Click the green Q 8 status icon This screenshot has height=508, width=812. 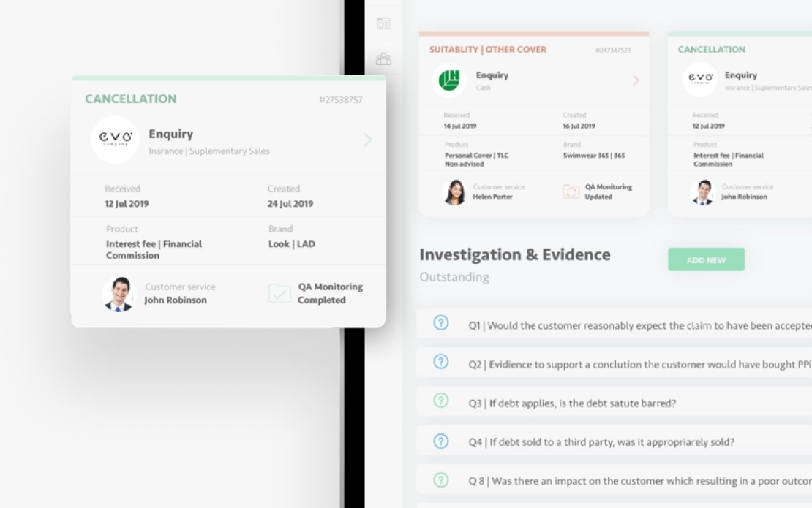tap(440, 479)
